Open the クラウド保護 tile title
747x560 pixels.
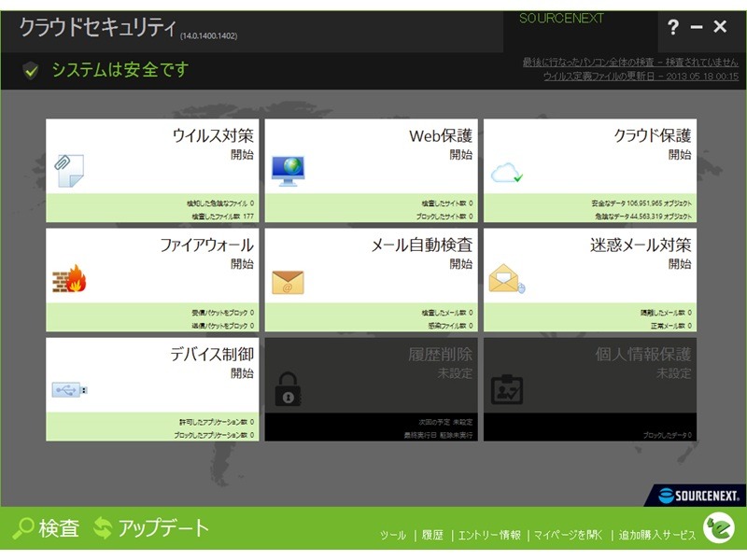pos(652,135)
